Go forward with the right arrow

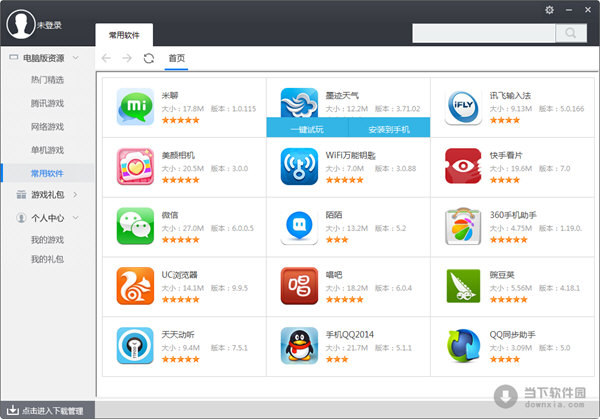pyautogui.click(x=127, y=58)
